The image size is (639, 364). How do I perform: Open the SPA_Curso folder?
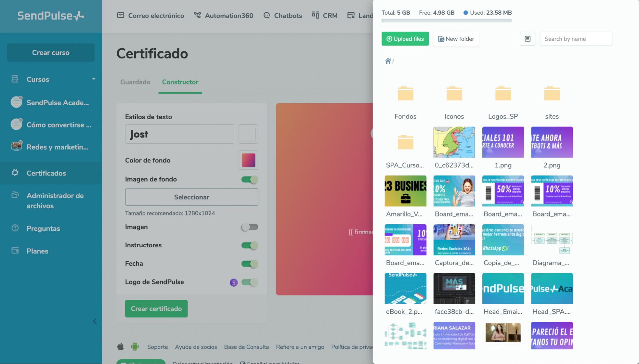(405, 142)
